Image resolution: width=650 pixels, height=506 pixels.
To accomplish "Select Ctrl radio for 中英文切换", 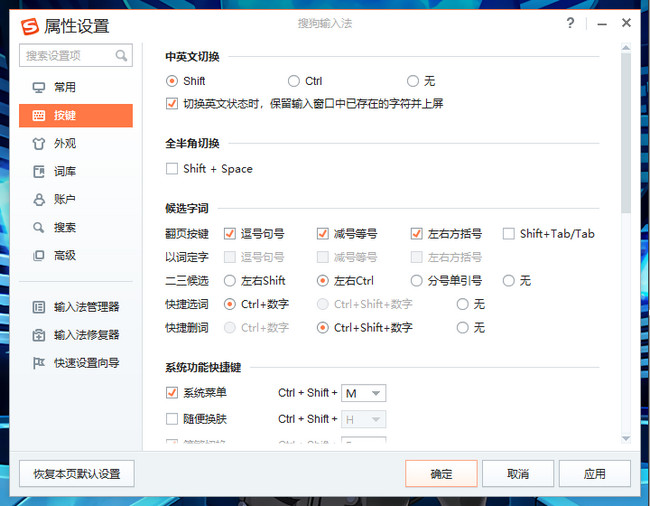I will [x=294, y=81].
